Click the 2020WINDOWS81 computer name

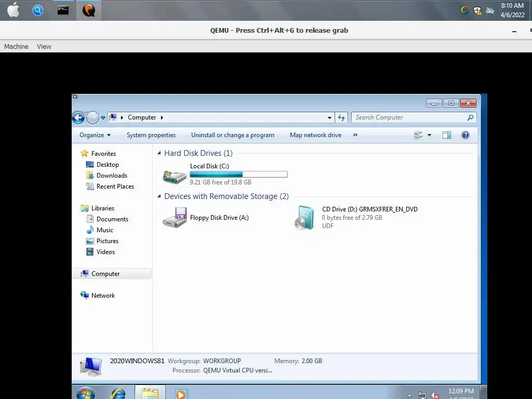pyautogui.click(x=137, y=361)
